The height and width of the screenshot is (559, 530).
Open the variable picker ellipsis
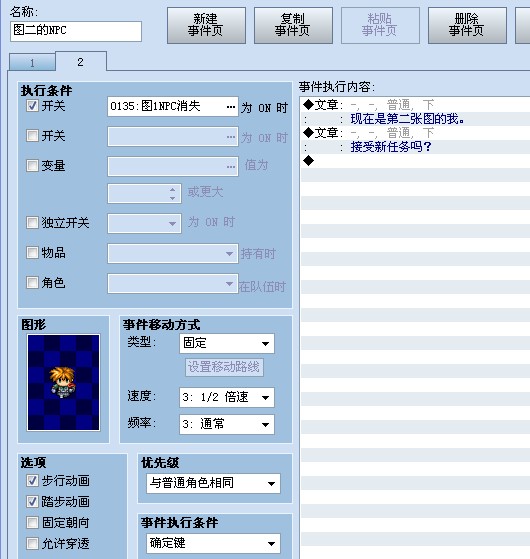pos(231,166)
